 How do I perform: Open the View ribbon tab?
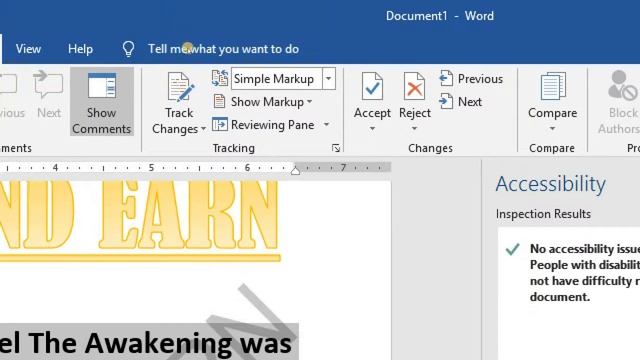[28, 49]
